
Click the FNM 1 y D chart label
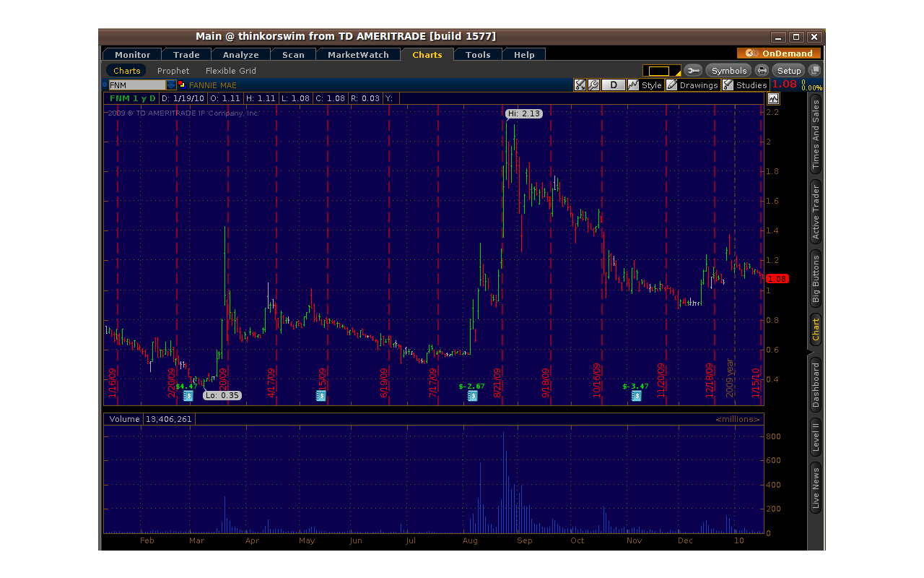point(132,98)
